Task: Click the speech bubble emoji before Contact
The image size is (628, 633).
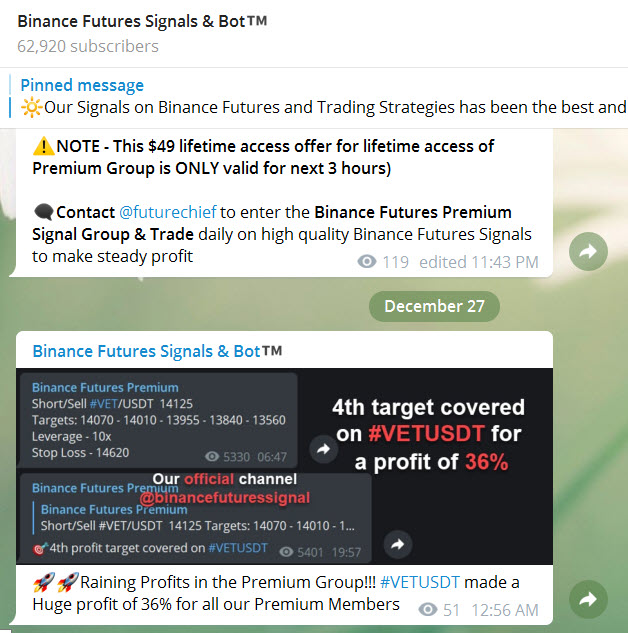Action: click(x=43, y=212)
